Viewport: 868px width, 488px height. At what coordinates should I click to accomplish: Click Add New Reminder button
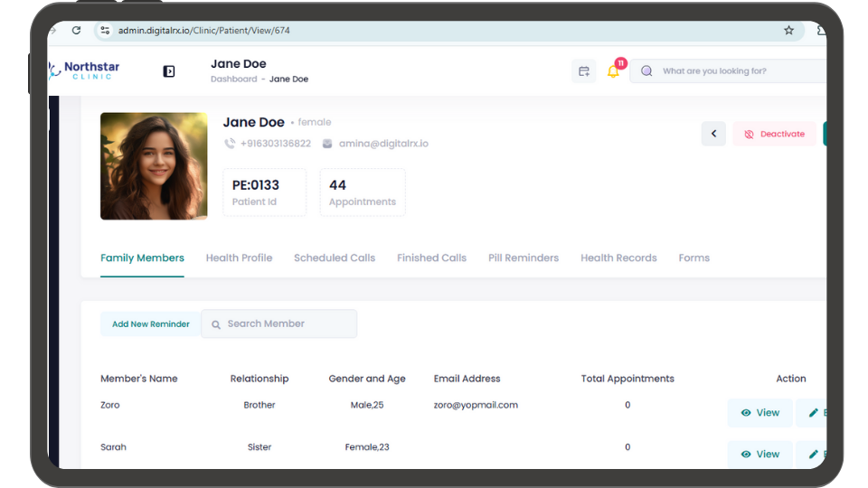[151, 324]
